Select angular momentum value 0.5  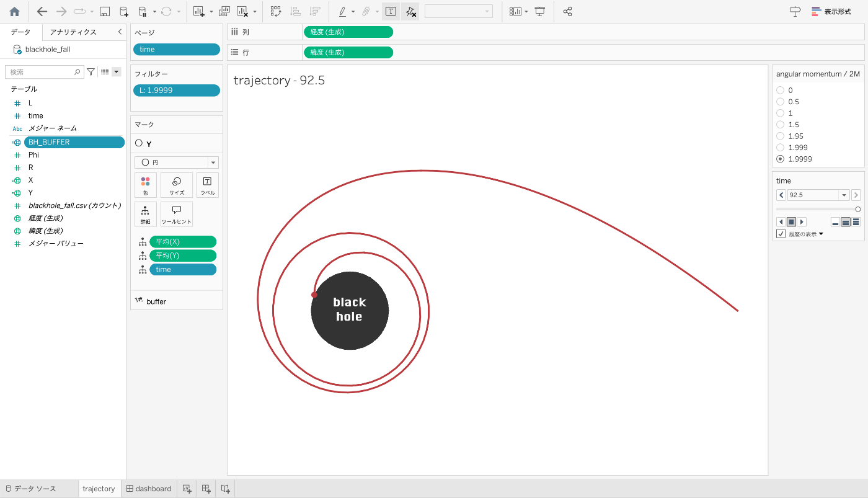point(781,102)
